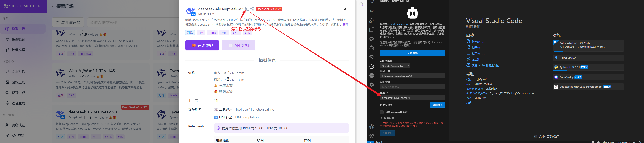644x143 pixels.
Task: Click the 打开文件... link in VS Code
Action: [x=477, y=47]
